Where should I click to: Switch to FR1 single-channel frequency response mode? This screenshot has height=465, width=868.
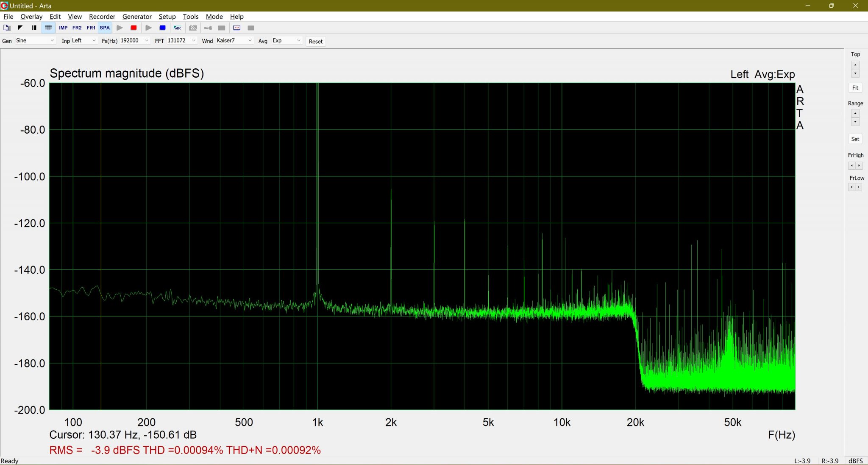click(x=91, y=28)
